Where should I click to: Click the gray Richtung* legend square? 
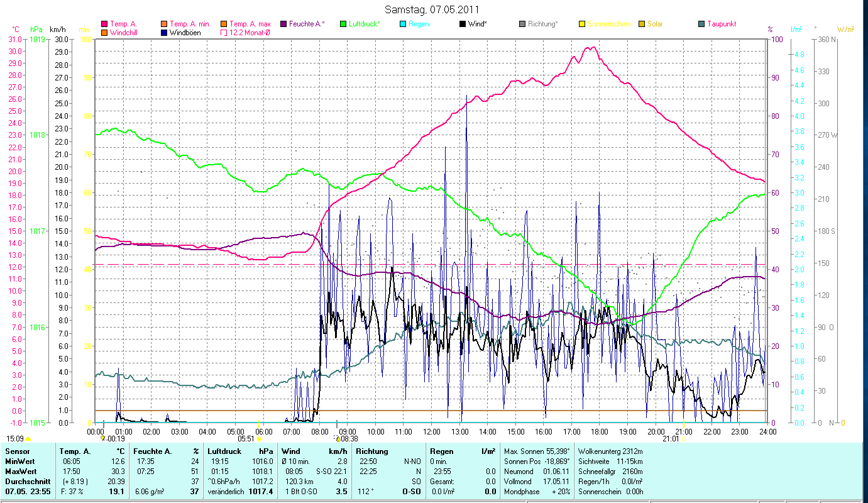522,25
